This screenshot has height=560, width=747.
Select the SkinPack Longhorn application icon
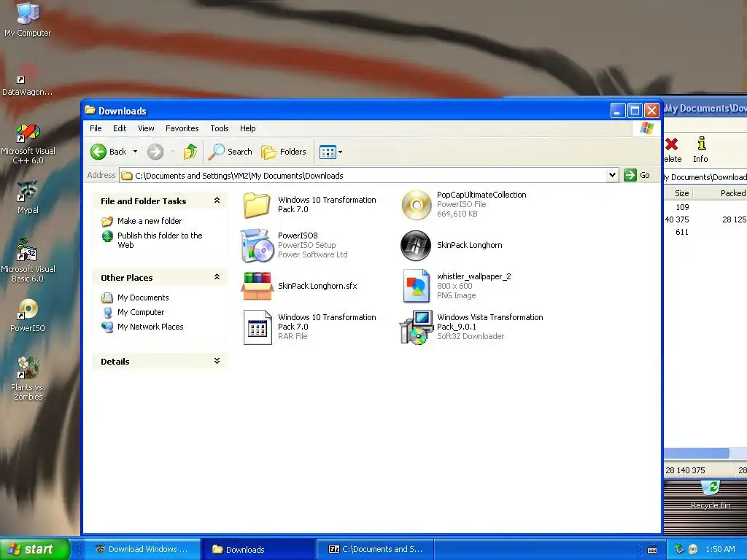click(x=416, y=245)
